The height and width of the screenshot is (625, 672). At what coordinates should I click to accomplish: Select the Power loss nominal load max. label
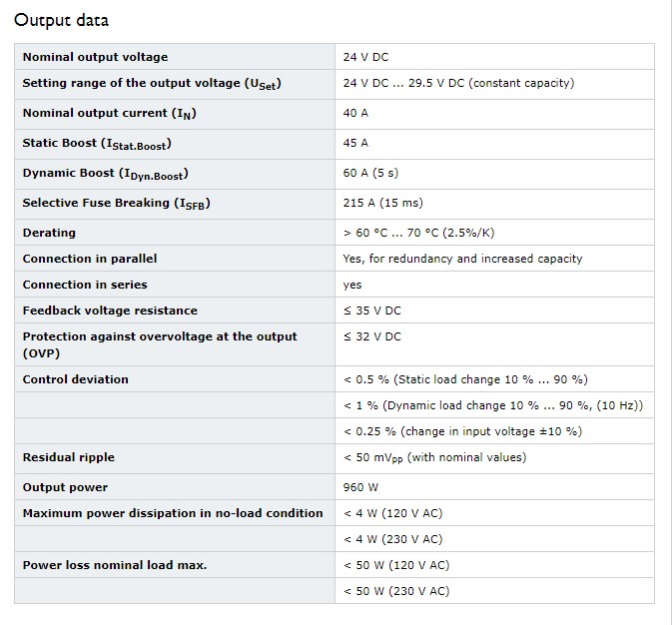pyautogui.click(x=115, y=565)
